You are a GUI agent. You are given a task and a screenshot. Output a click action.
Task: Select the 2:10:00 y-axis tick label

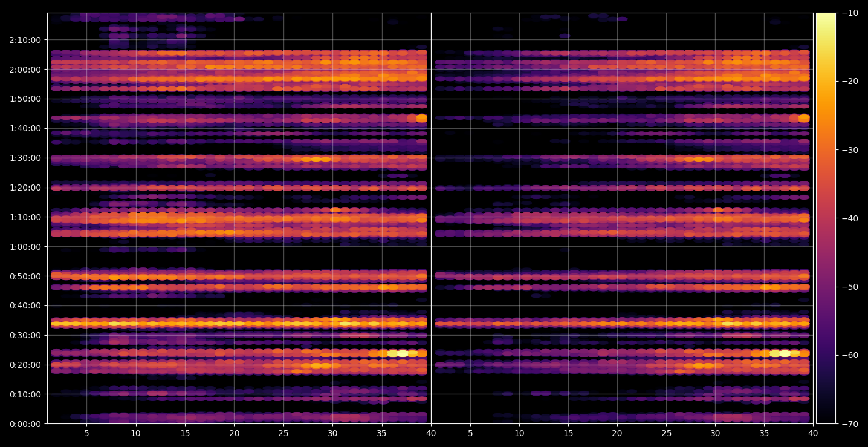[26, 40]
